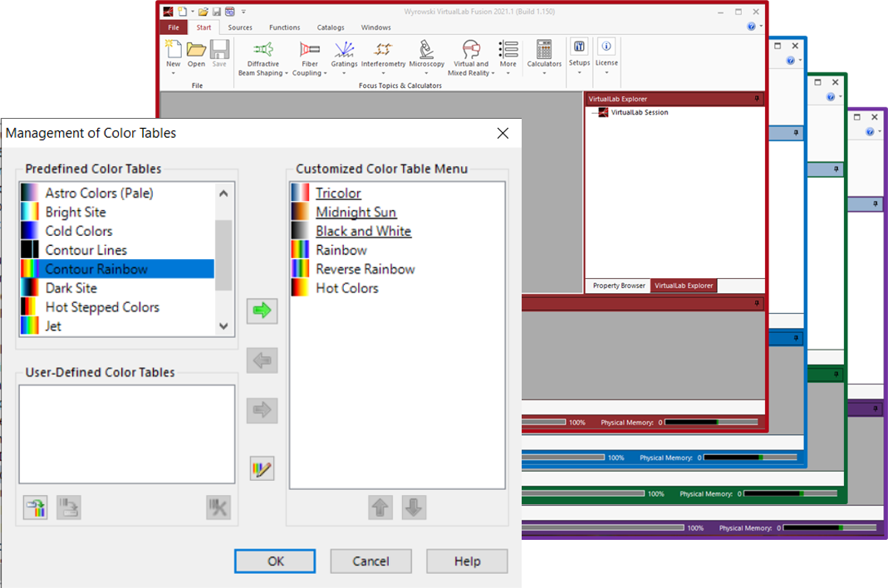Switch to the Sources ribbon tab
This screenshot has width=888, height=588.
240,27
